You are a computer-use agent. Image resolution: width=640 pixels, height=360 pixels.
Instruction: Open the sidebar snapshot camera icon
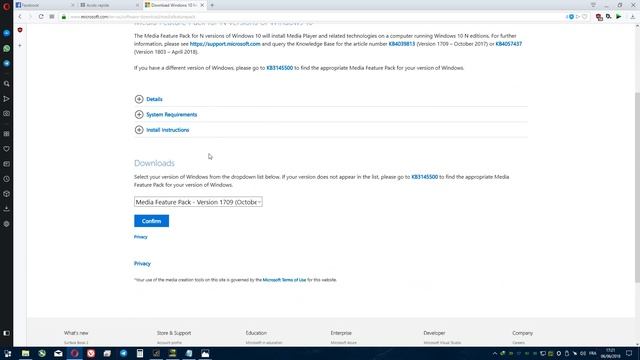pyautogui.click(x=7, y=113)
